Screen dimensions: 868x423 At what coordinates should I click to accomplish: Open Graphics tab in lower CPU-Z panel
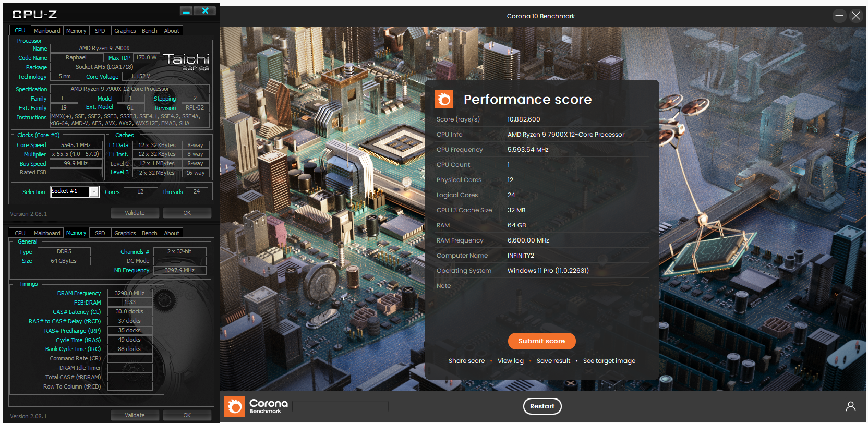point(125,233)
